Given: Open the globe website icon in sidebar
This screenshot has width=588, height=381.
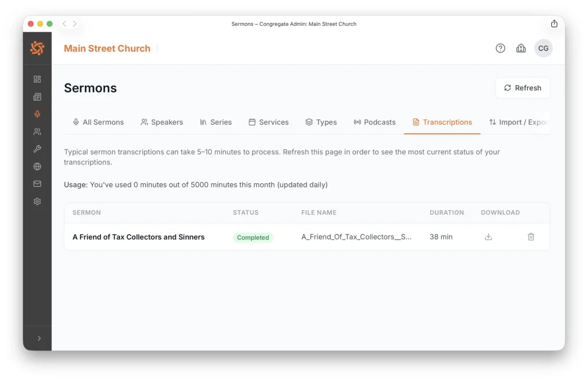Looking at the screenshot, I should 37,166.
